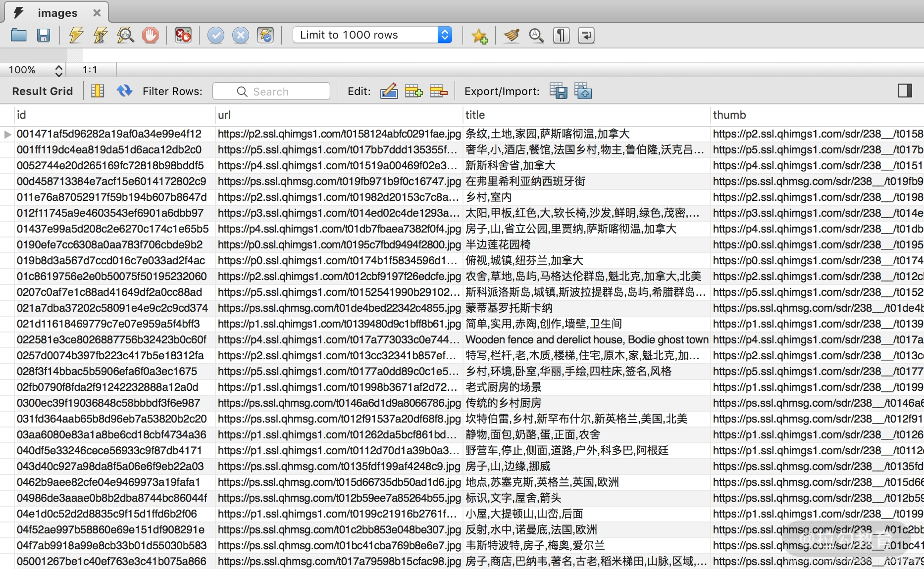Click title cell 房子,山,边缘,挪威
924x569 pixels.
coord(587,467)
